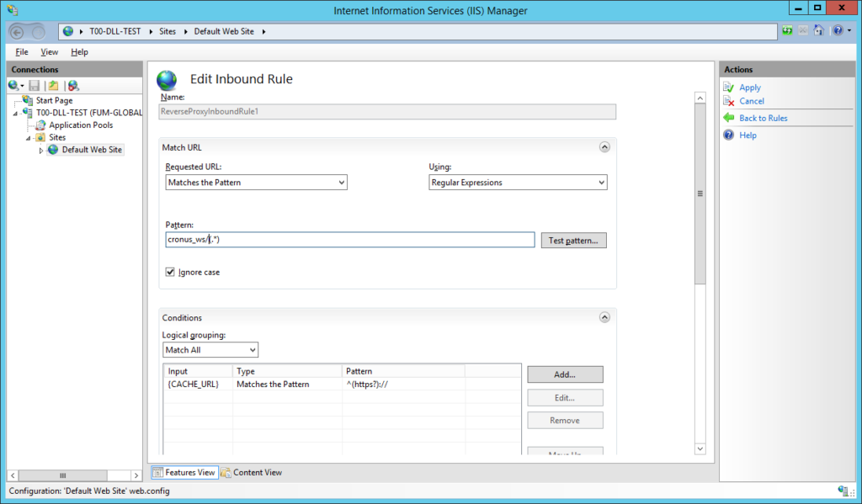
Task: Click the Back to Rules link
Action: (763, 118)
